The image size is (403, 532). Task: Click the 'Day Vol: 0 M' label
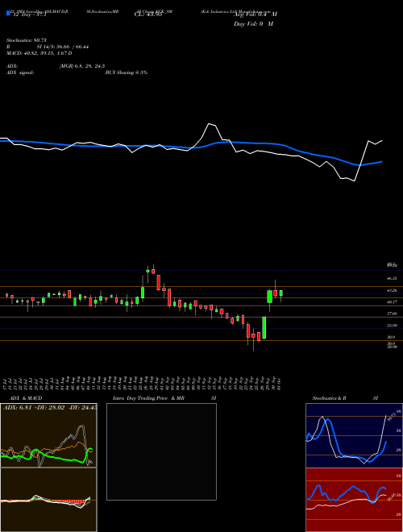tap(253, 23)
